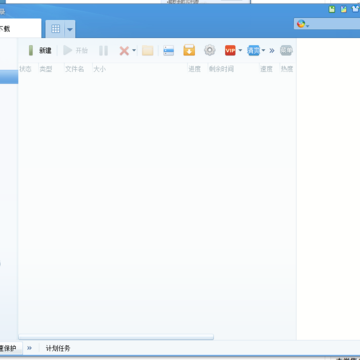Select the 下载 tab
Viewport: 360px width, 360px height.
click(x=20, y=29)
